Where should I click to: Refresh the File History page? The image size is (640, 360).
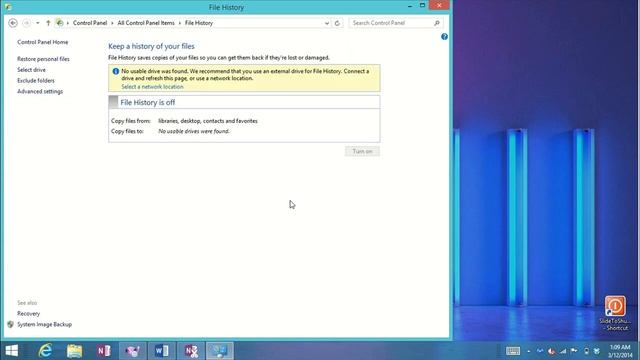(x=337, y=23)
